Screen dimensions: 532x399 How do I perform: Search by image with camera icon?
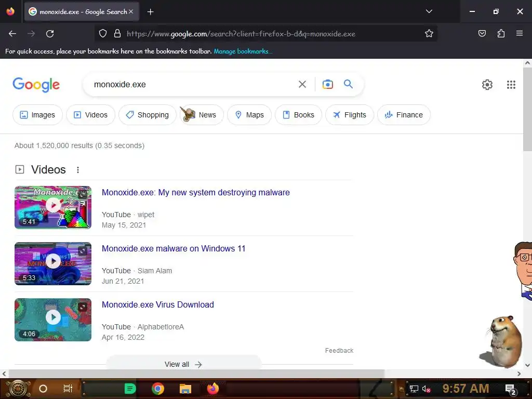[327, 84]
